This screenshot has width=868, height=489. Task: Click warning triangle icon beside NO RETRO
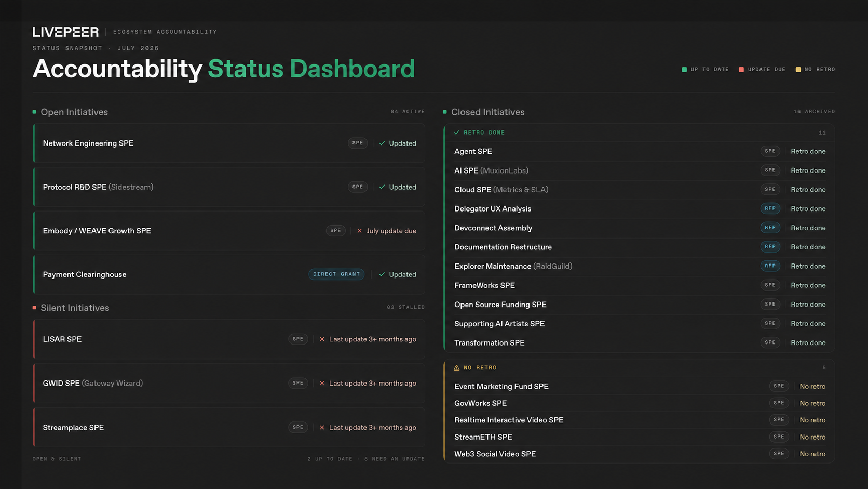[x=457, y=368]
